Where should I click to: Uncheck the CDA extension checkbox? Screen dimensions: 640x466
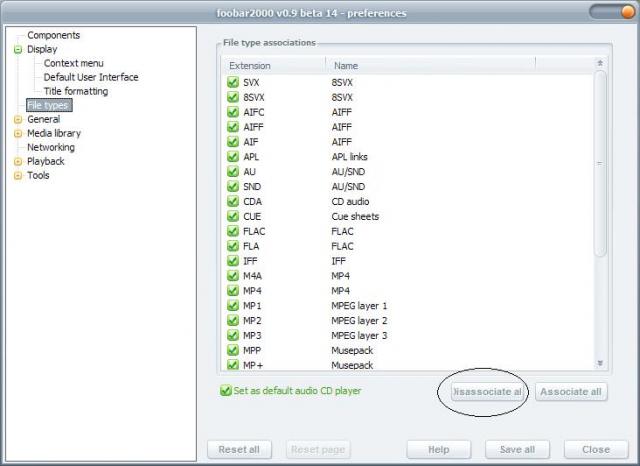click(233, 201)
